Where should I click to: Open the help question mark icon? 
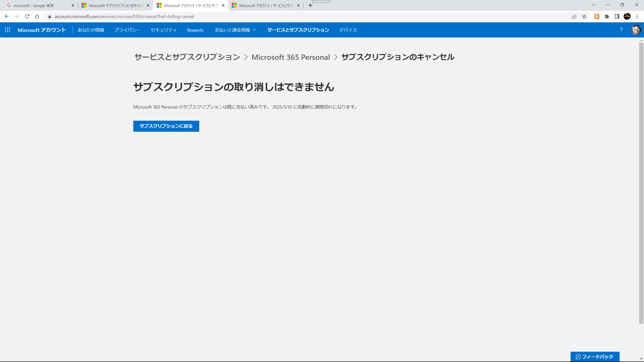point(621,30)
